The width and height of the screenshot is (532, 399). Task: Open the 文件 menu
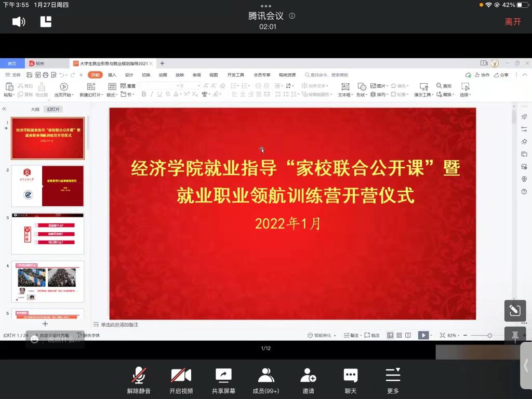(12, 75)
